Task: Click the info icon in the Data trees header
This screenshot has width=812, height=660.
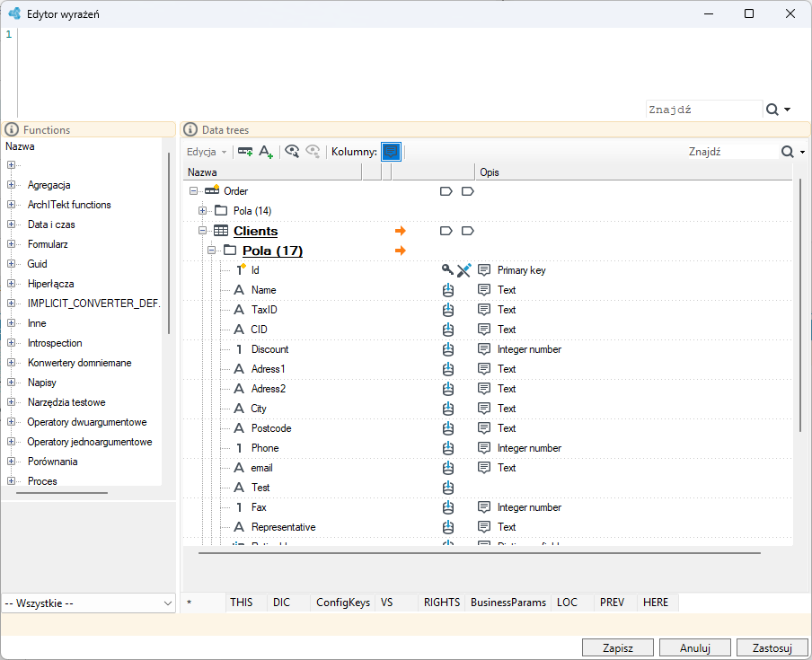Action: (190, 129)
